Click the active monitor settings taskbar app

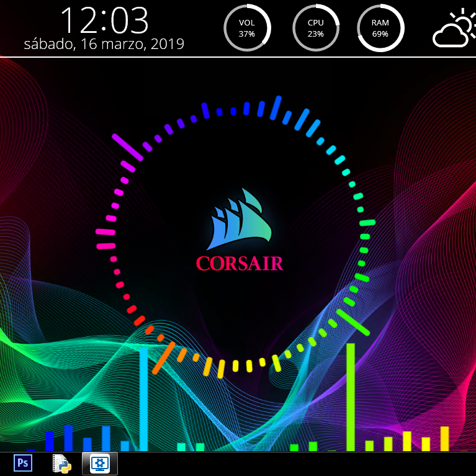(99, 463)
